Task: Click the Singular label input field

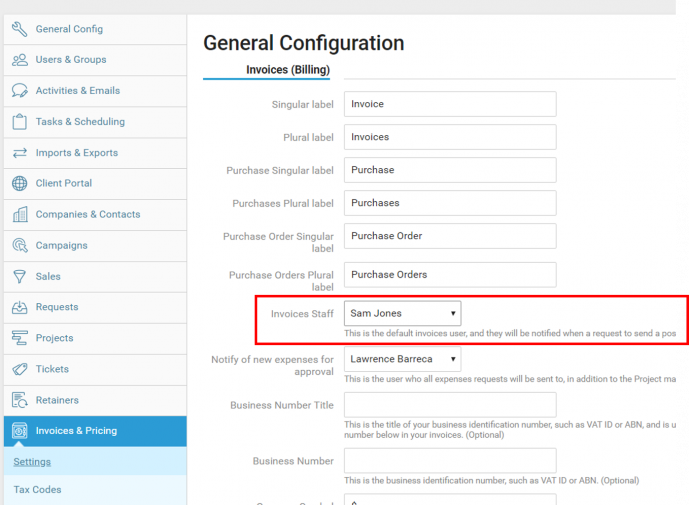Action: coord(450,104)
